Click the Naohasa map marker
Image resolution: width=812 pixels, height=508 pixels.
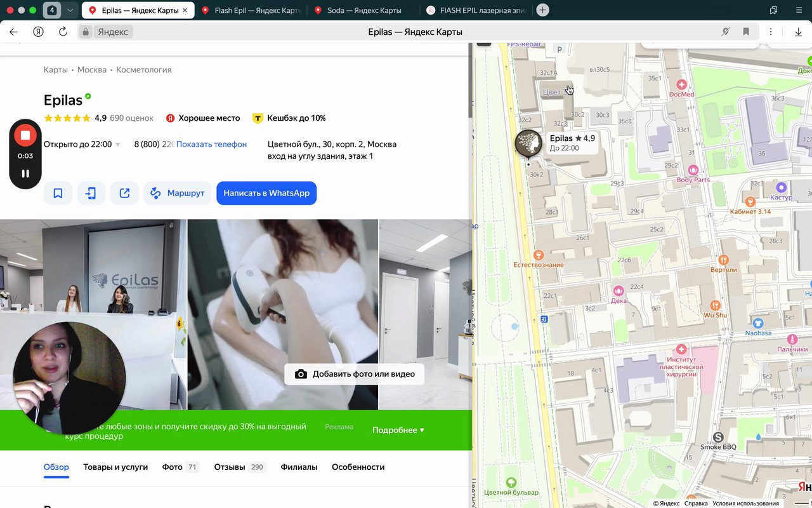click(757, 323)
